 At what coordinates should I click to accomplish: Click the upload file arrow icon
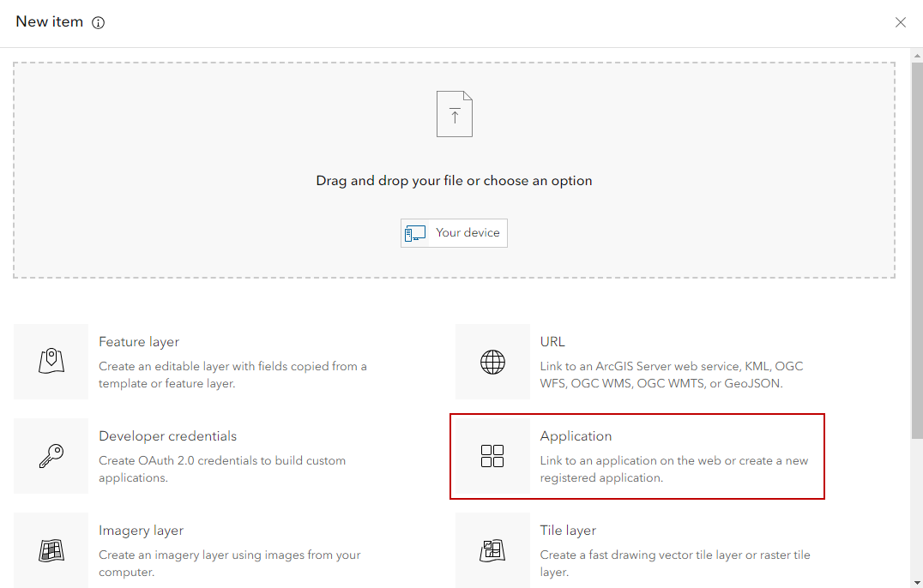[x=455, y=114]
